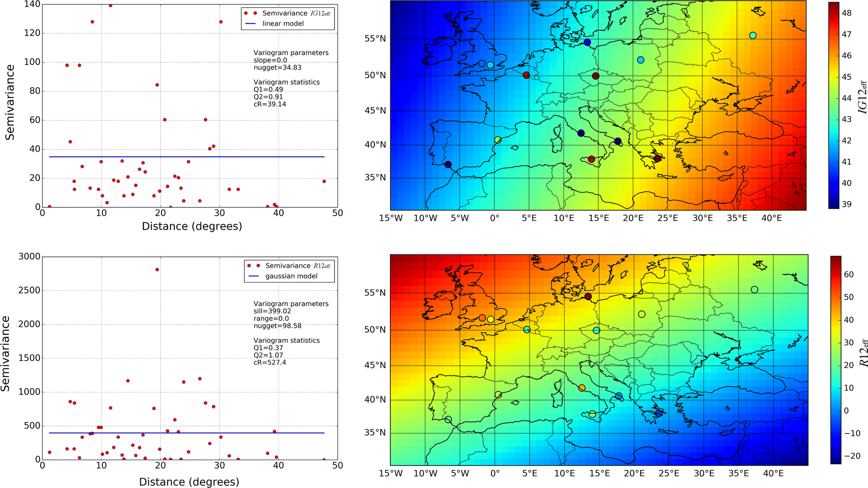The height and width of the screenshot is (488, 868).
Task: Click the 'R12eff' colorbar label
Action: point(864,353)
